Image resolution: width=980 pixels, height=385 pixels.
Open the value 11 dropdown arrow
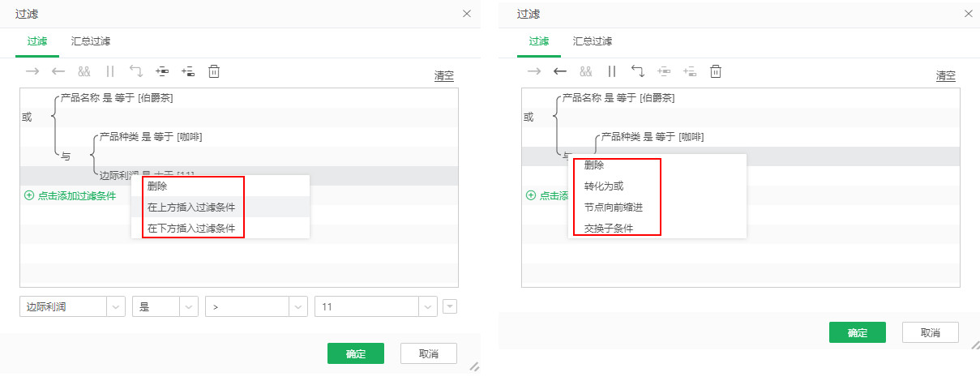(x=428, y=306)
